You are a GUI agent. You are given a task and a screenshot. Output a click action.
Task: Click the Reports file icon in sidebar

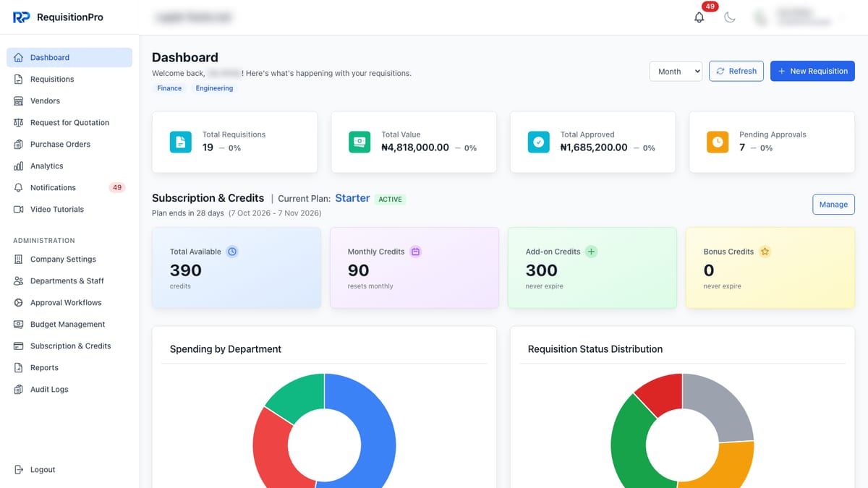pyautogui.click(x=19, y=368)
